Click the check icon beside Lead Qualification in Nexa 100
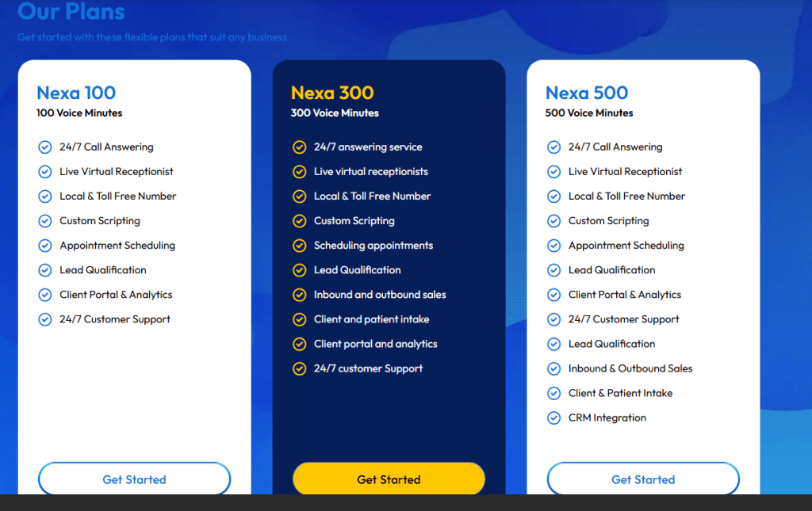Image resolution: width=812 pixels, height=511 pixels. (45, 269)
